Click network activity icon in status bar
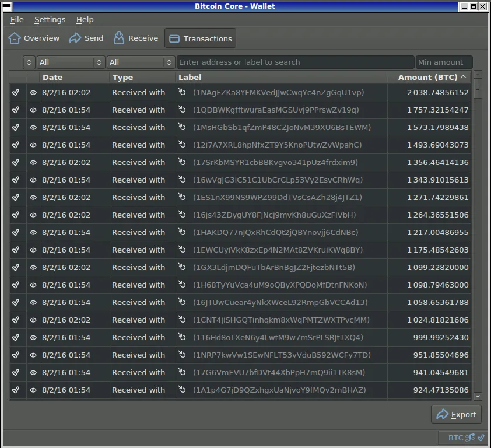 pyautogui.click(x=470, y=437)
